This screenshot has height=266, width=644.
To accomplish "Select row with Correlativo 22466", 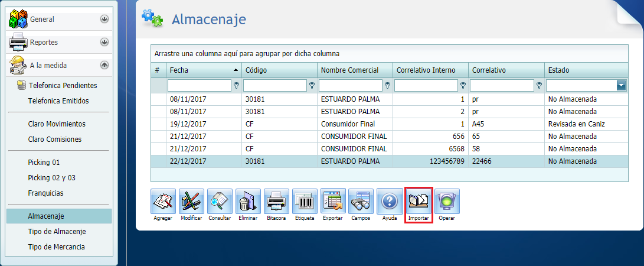I will (x=390, y=161).
